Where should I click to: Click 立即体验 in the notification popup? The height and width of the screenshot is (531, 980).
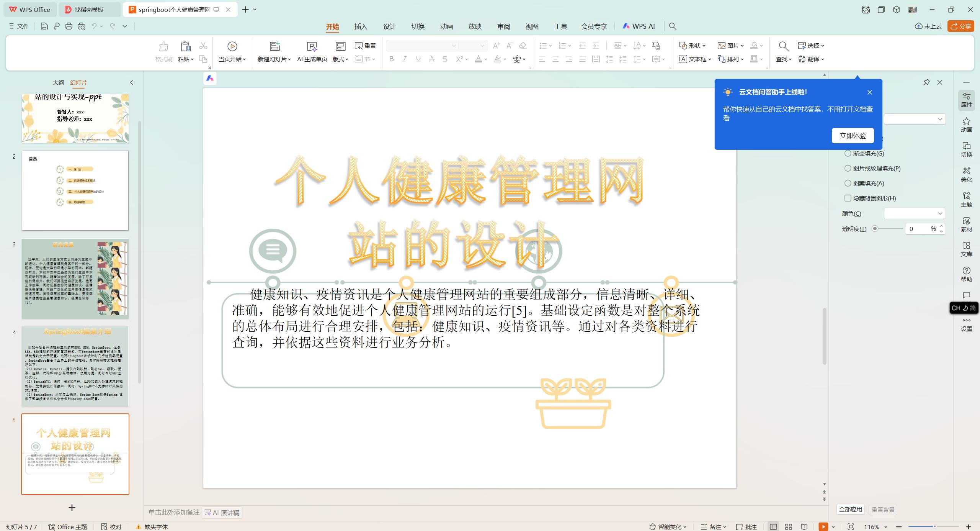(x=853, y=135)
